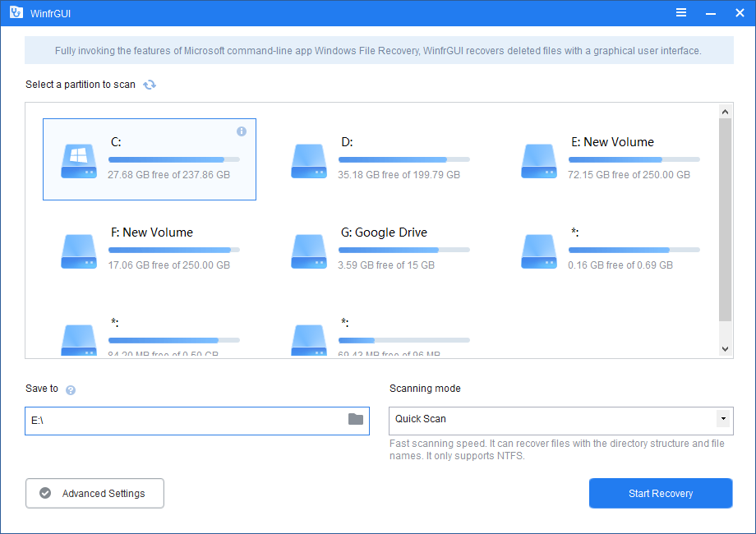Image resolution: width=756 pixels, height=534 pixels.
Task: Select the 0.69 GB unnamed partition
Action: (538, 252)
